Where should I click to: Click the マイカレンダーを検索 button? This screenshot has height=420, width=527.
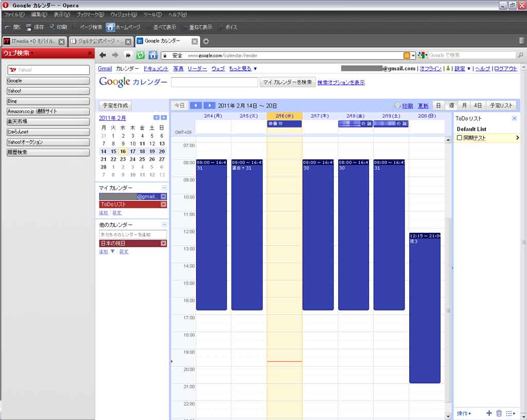point(287,82)
